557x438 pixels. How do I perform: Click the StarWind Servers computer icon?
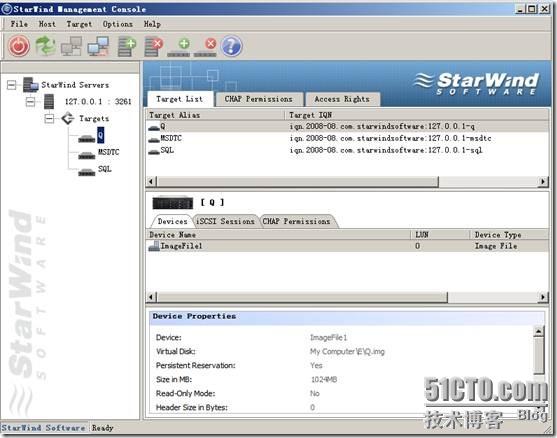(x=31, y=85)
